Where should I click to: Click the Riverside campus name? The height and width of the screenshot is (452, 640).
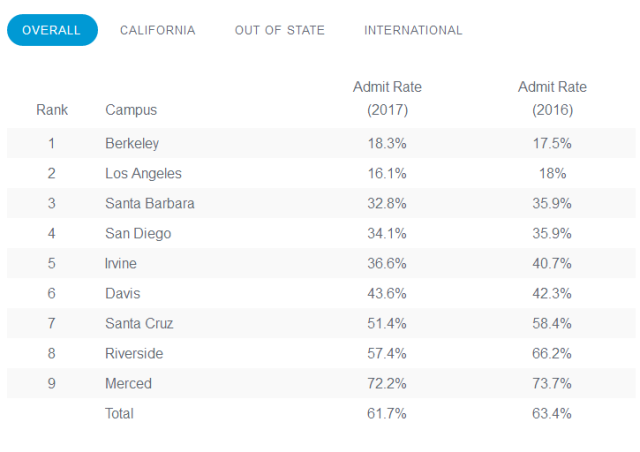134,353
